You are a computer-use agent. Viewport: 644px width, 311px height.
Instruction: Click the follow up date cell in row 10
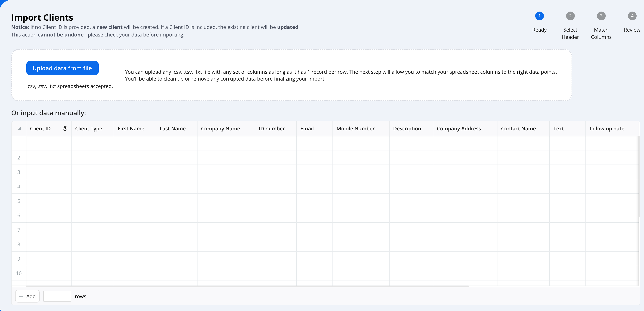(x=612, y=273)
